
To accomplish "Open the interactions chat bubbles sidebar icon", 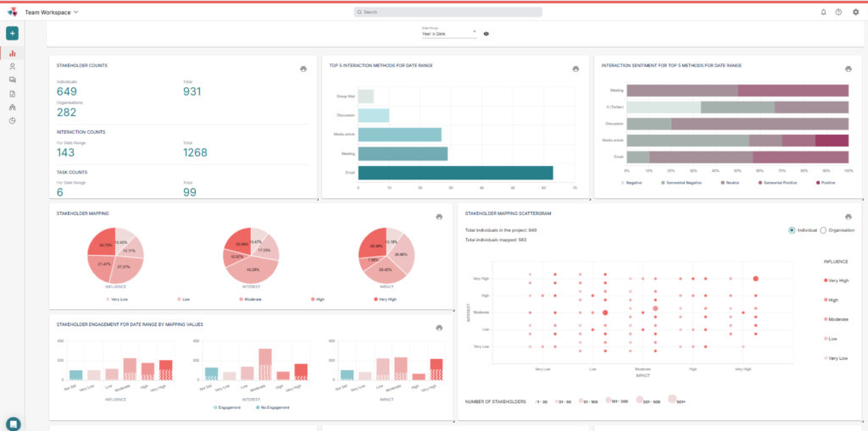I will [12, 80].
